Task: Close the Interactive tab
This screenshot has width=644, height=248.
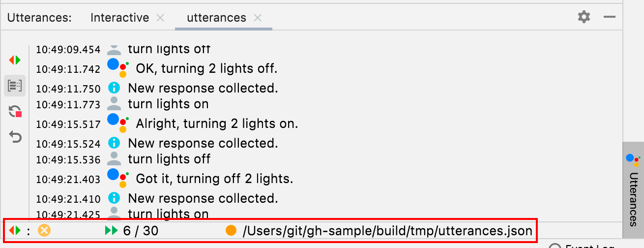Action: pyautogui.click(x=160, y=18)
